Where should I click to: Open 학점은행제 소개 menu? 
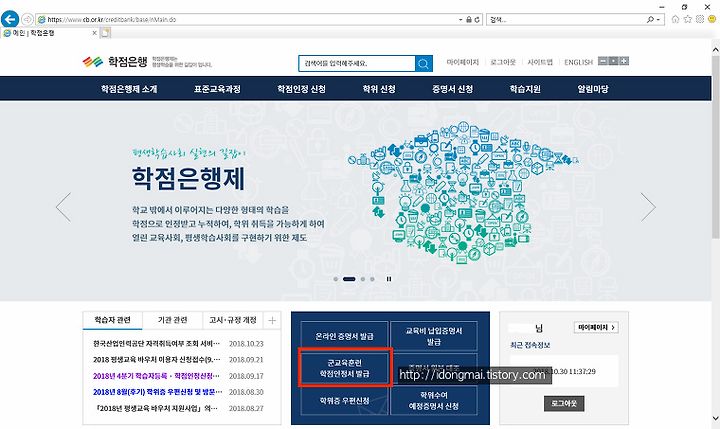[x=129, y=89]
